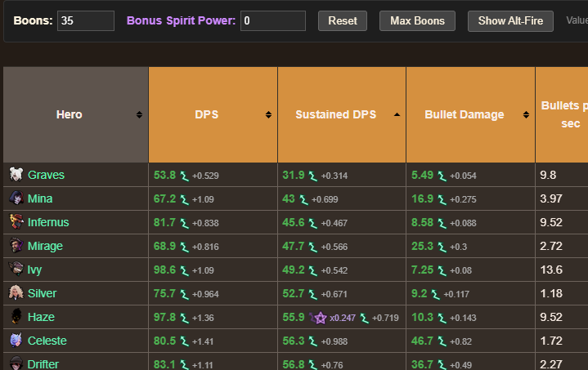The width and height of the screenshot is (588, 370).
Task: Click the scaling icon beside Haze DPS 97.8
Action: [184, 318]
